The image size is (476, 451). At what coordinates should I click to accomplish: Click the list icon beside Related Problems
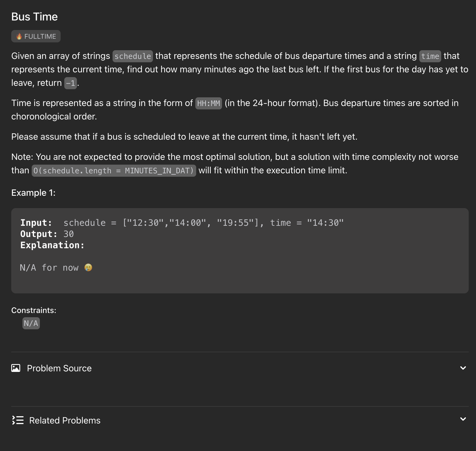coord(18,420)
